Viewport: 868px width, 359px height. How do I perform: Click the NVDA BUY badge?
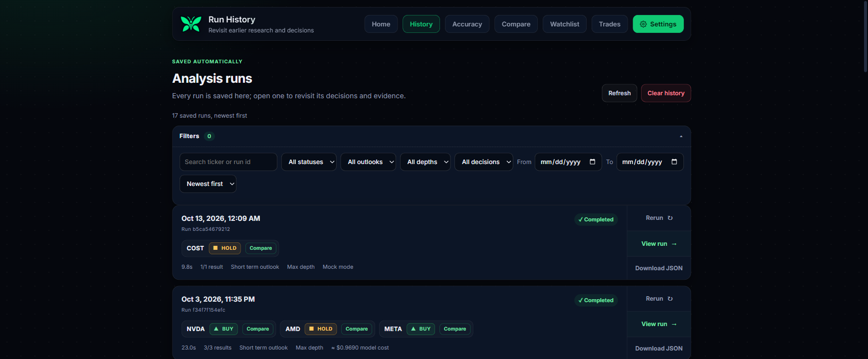pos(223,329)
